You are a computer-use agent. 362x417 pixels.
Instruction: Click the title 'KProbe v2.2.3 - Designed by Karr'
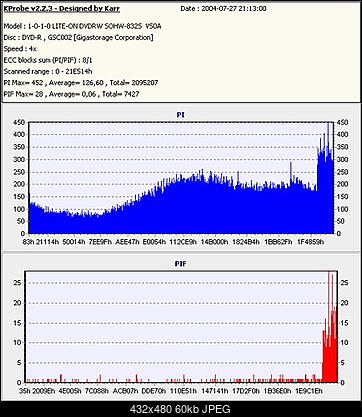(x=62, y=9)
